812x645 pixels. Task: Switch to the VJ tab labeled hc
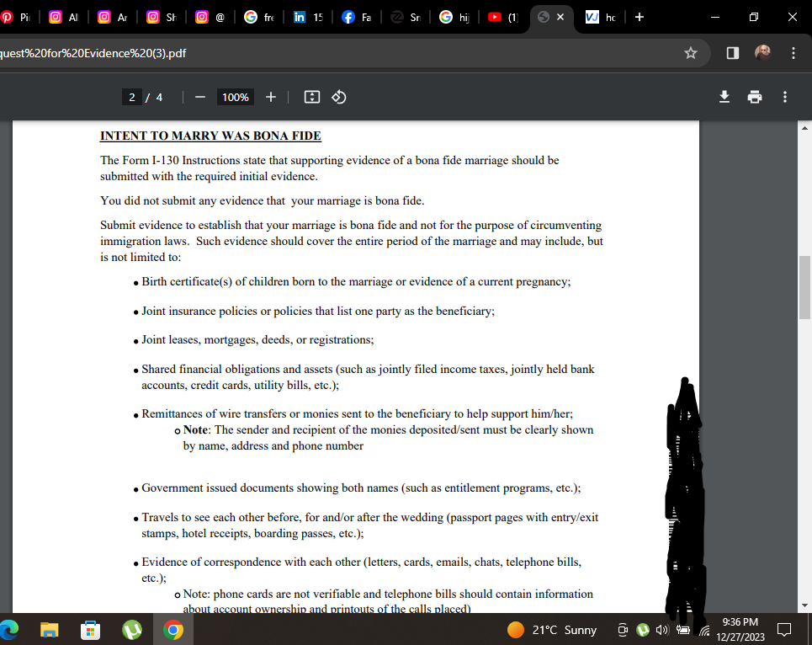(x=601, y=17)
